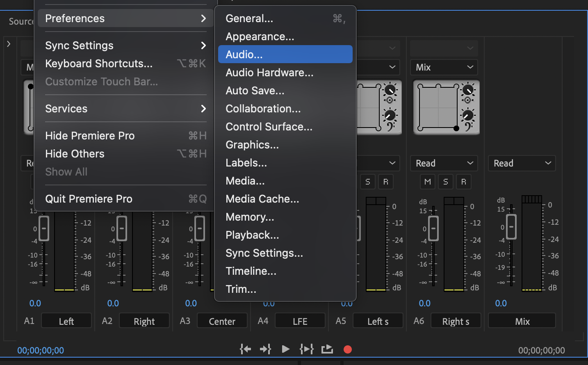Click the Go to Out point icon

pyautogui.click(x=266, y=349)
